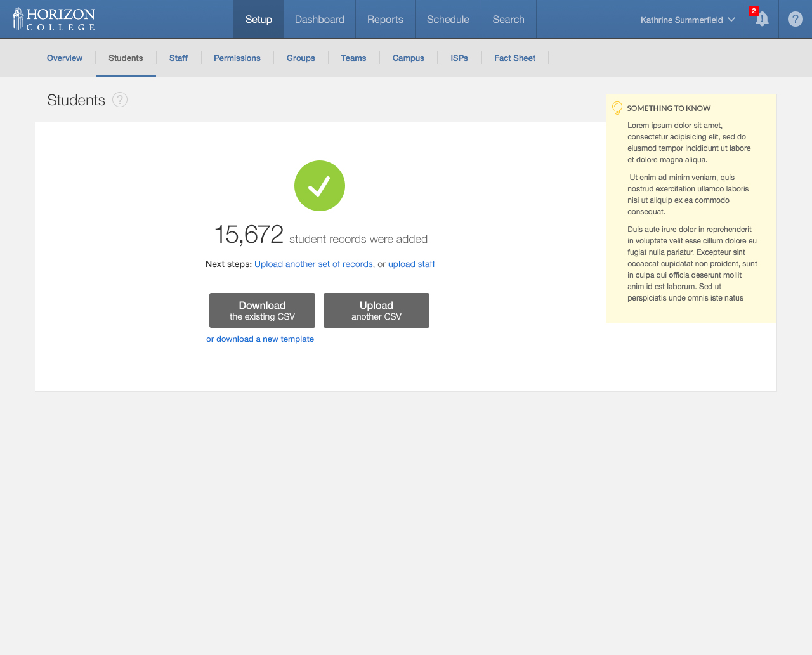Click Upload another CSV button

click(x=376, y=310)
